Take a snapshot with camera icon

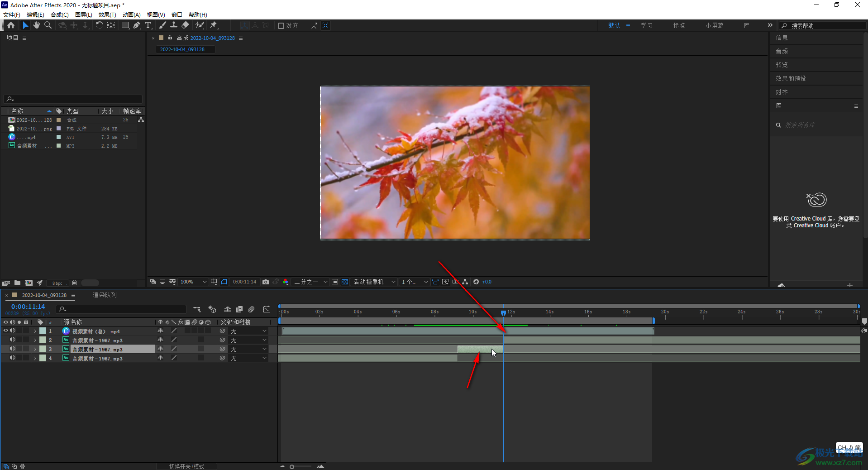click(x=266, y=282)
